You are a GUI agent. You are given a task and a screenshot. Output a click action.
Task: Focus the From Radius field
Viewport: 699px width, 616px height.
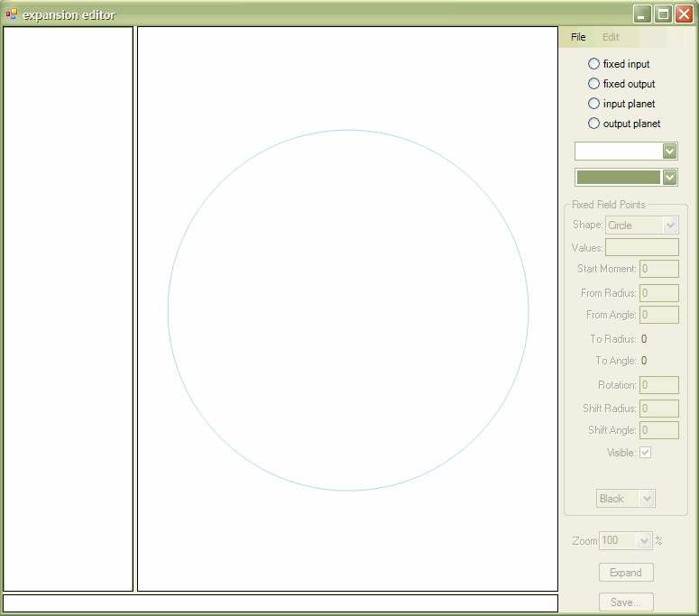659,293
